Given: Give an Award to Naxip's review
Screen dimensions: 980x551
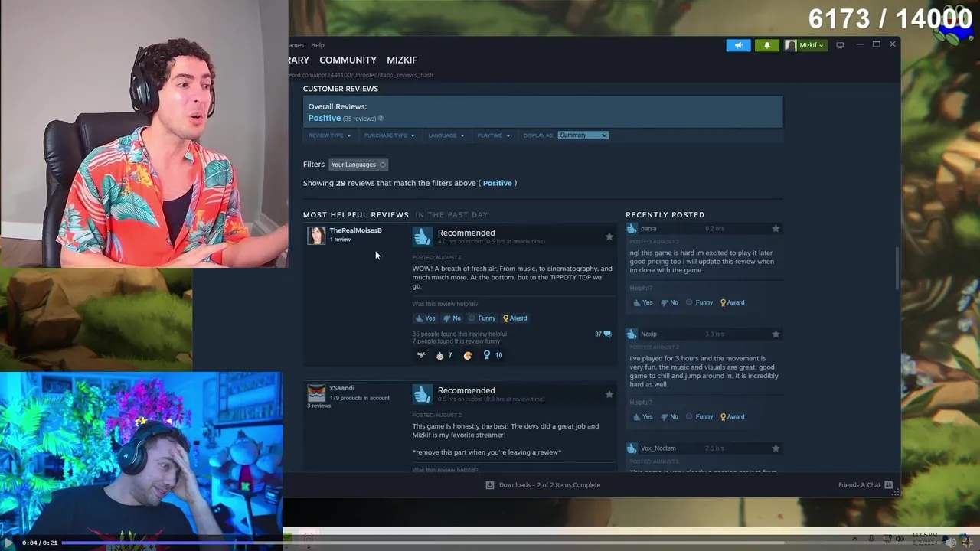Looking at the screenshot, I should click(732, 417).
